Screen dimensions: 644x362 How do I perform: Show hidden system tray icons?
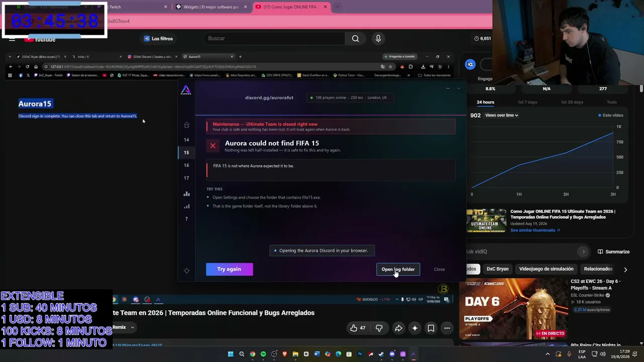548,354
